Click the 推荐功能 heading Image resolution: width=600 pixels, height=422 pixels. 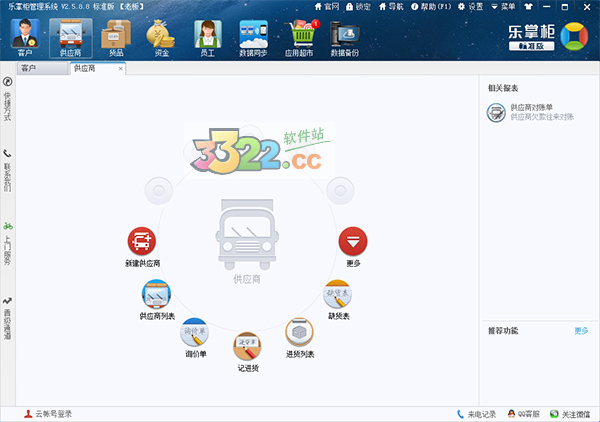click(503, 331)
